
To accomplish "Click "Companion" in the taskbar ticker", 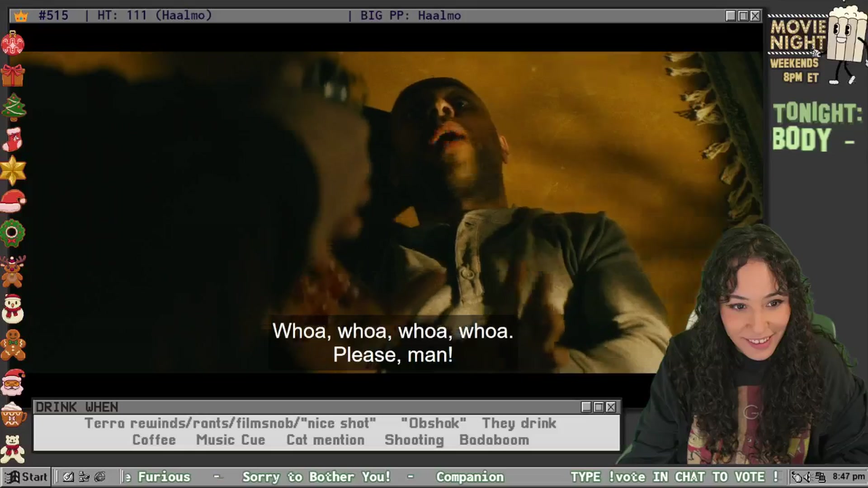I will [470, 477].
